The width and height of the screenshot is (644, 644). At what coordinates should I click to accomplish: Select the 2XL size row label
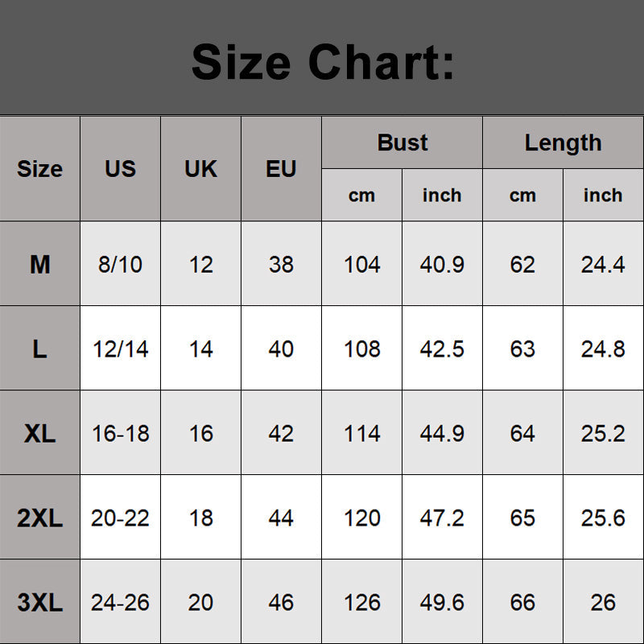pos(39,518)
